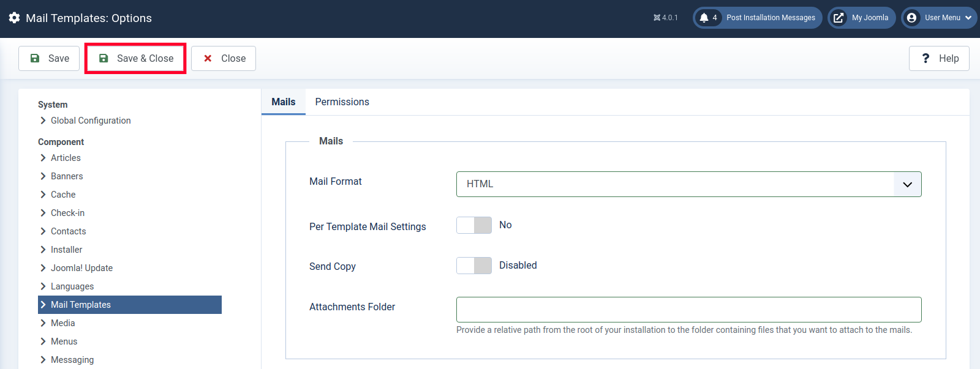The height and width of the screenshot is (369, 980).
Task: Open Articles component options
Action: tap(66, 158)
